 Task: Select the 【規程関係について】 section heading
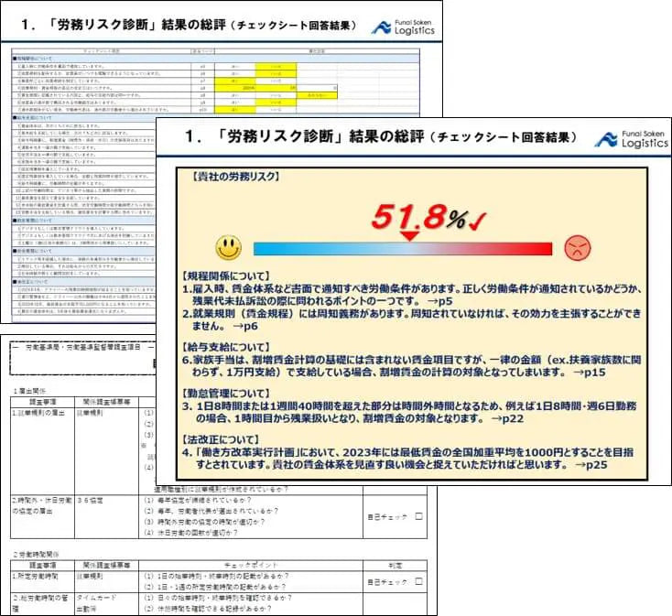tap(225, 276)
